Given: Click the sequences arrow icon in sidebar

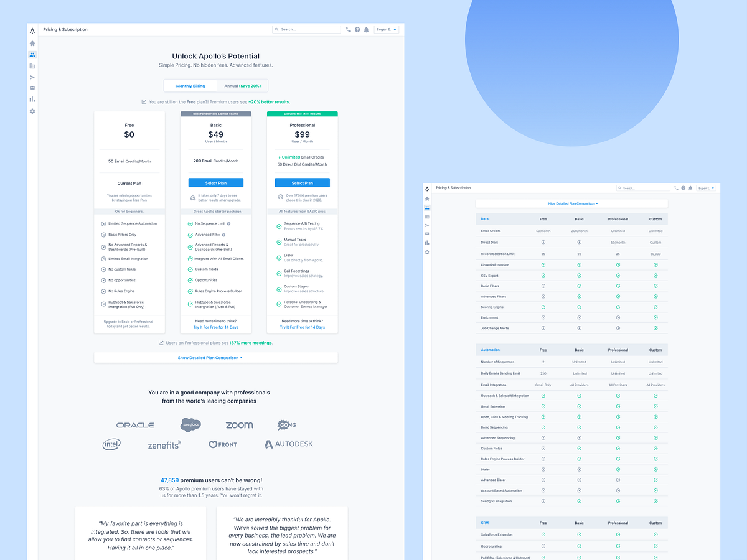Looking at the screenshot, I should coord(32,77).
